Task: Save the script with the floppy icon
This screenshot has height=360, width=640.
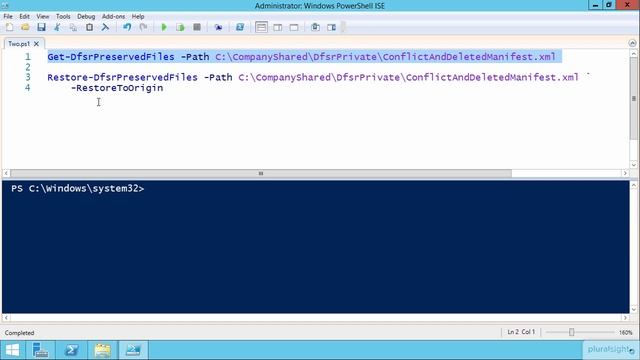Action: coord(41,27)
